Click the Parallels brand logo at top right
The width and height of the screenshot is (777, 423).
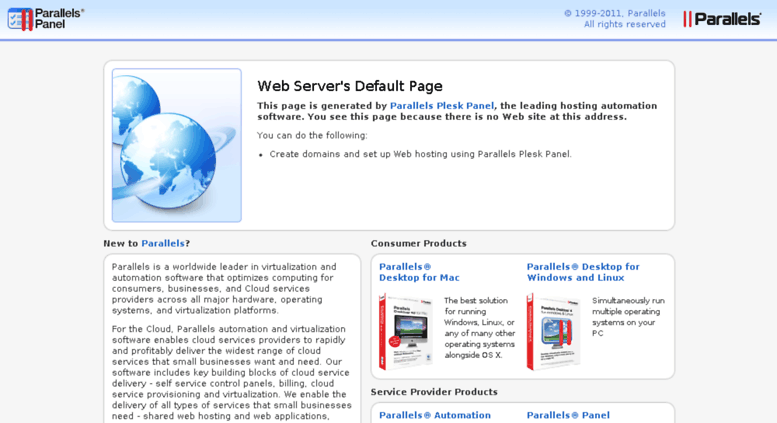click(722, 19)
